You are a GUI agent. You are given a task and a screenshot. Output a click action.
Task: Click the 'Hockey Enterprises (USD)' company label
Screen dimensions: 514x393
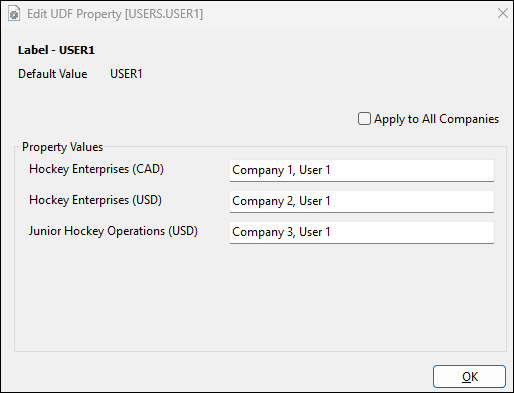point(95,200)
